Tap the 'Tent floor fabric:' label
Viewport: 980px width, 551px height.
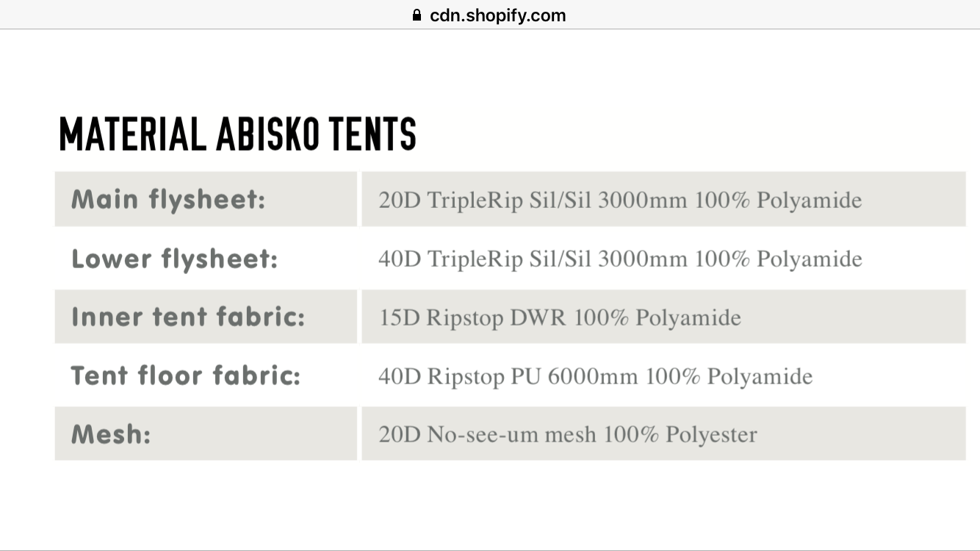point(185,376)
